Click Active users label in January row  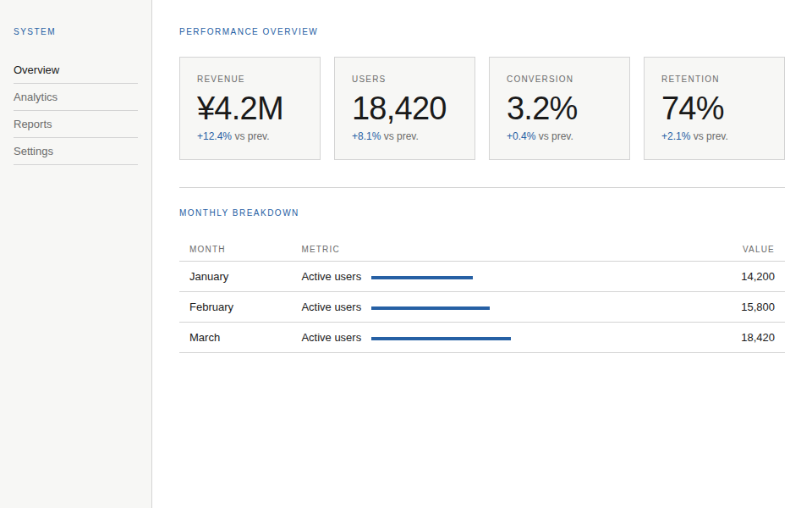pos(332,277)
